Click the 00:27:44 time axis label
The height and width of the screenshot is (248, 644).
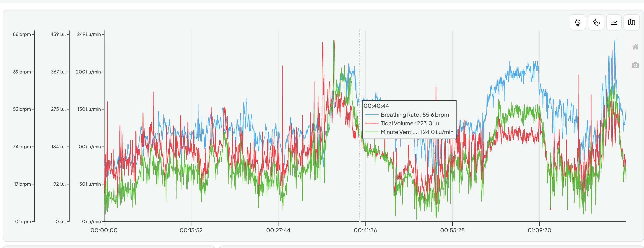pyautogui.click(x=278, y=230)
